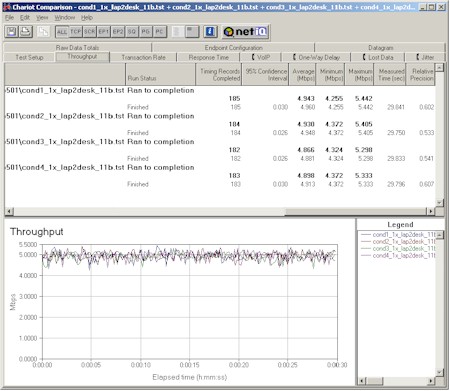The image size is (450, 391).
Task: Switch to the Test Setup tab
Action: point(29,57)
